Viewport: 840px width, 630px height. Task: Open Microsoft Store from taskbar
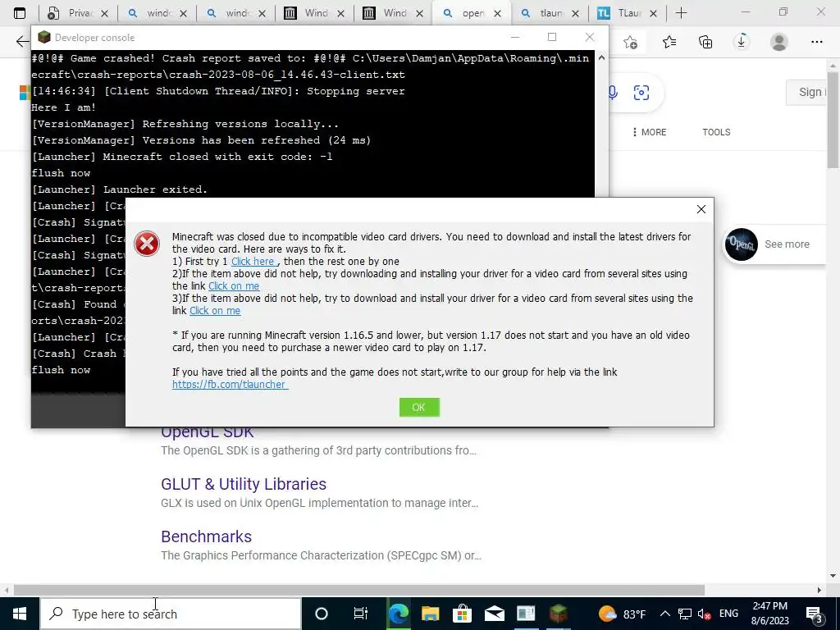462,614
